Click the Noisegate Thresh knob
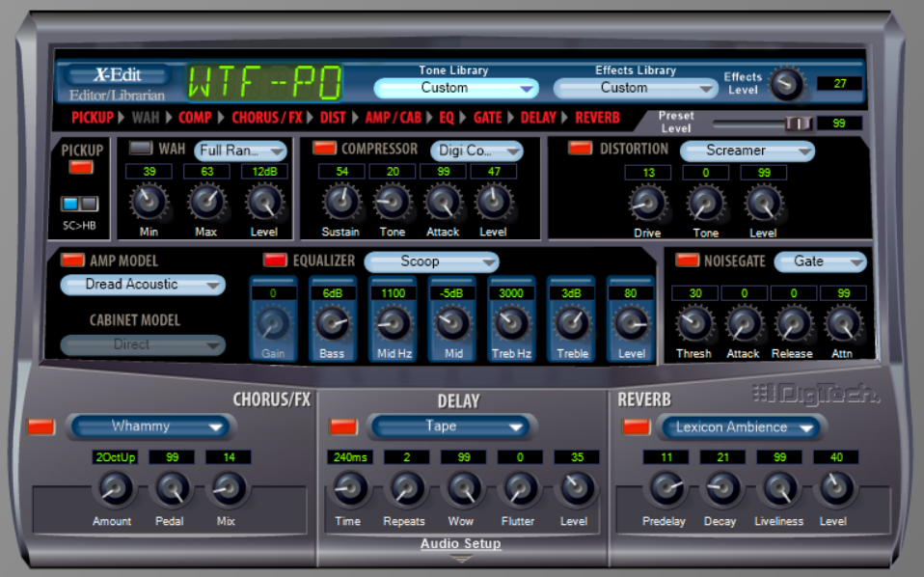Viewport: 924px width, 577px height. pos(694,323)
